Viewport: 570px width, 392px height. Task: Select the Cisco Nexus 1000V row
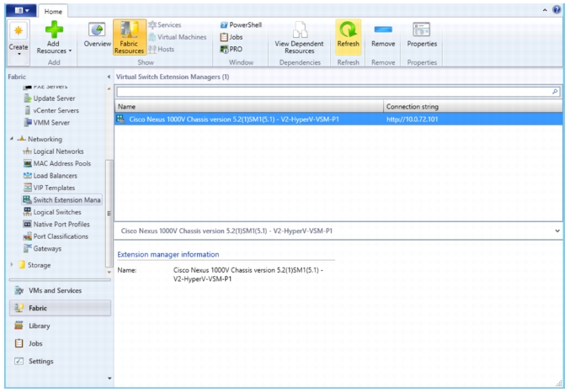[338, 119]
